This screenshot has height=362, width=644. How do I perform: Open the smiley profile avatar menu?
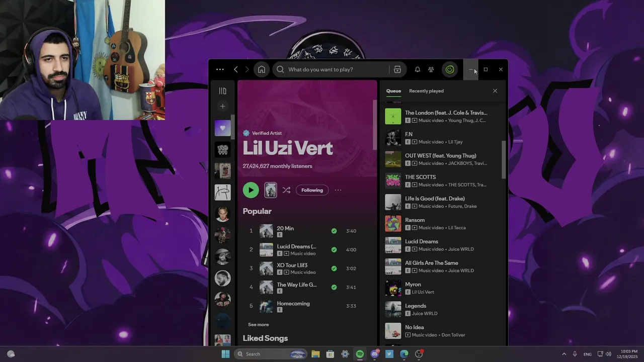coord(450,69)
